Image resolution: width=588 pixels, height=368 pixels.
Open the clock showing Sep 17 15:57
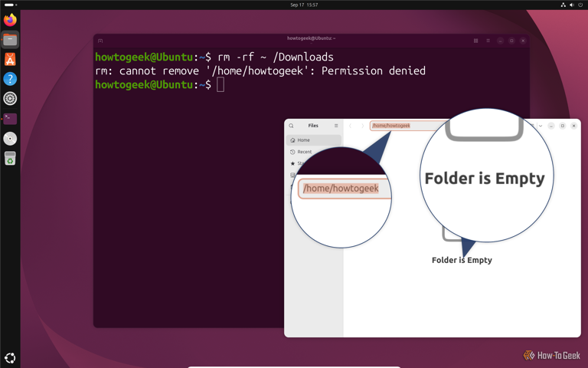[x=304, y=5]
